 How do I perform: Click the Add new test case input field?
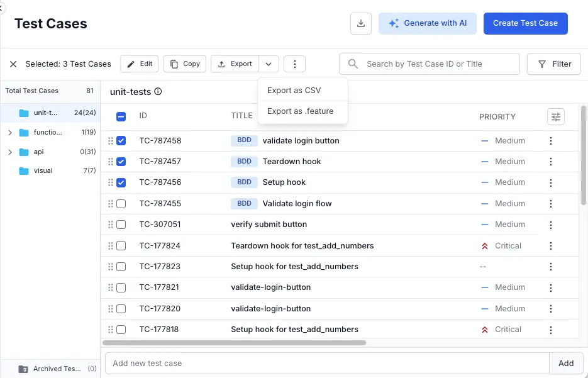click(327, 363)
